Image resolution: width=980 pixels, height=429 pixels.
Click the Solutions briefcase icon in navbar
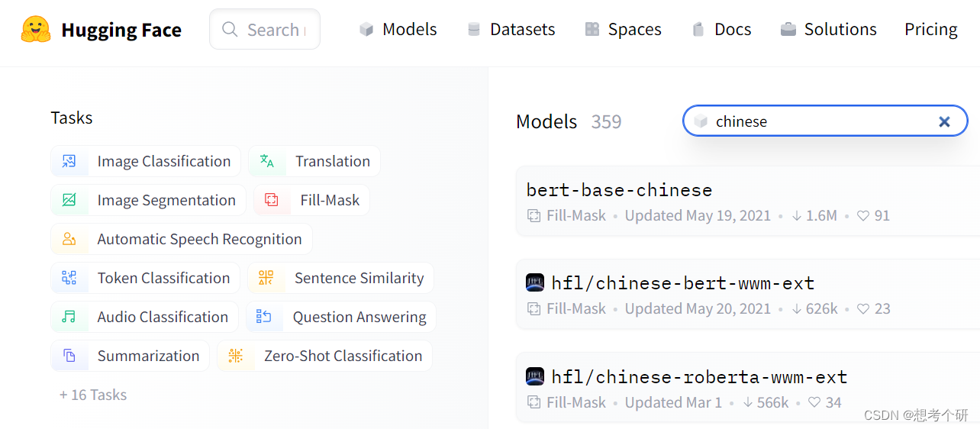tap(788, 30)
